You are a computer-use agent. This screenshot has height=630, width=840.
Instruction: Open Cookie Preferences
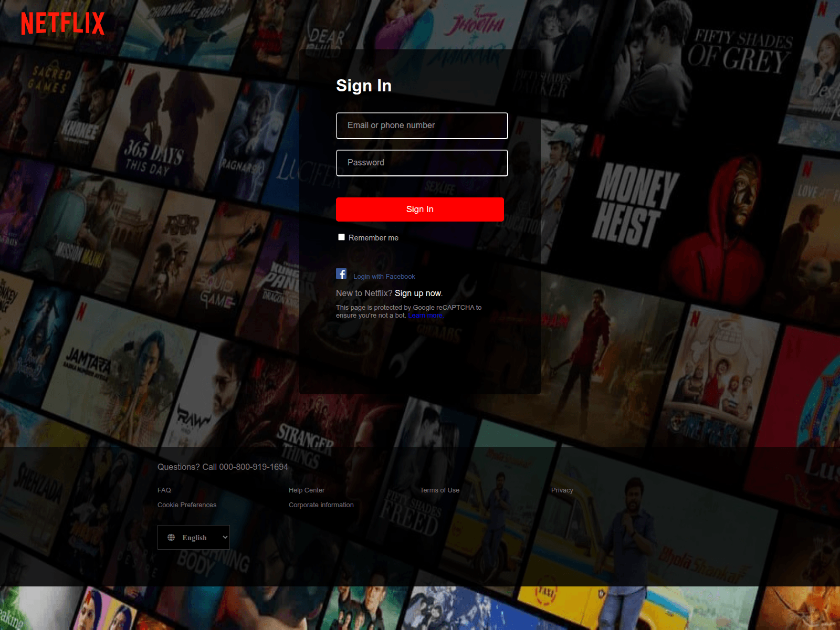pos(186,505)
